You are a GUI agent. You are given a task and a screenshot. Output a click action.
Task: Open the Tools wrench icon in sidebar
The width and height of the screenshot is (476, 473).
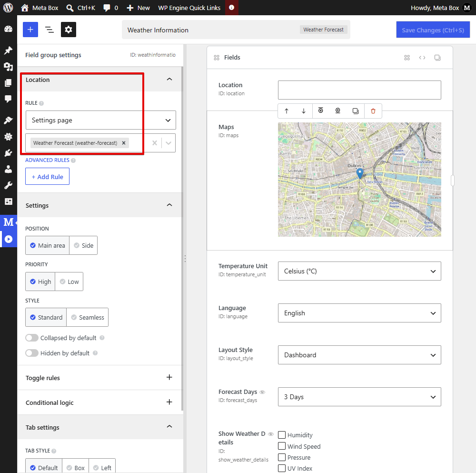tap(9, 185)
